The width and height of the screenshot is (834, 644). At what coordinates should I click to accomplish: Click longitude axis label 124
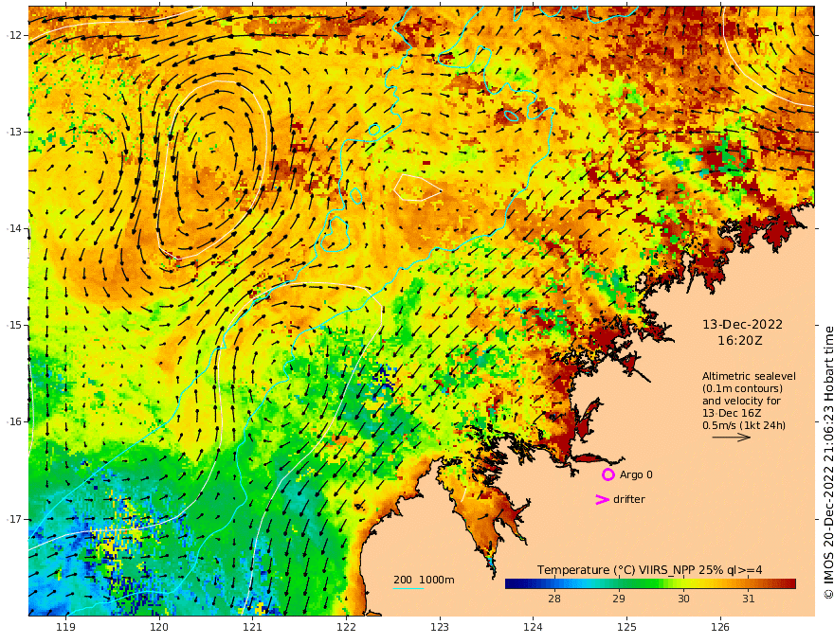(534, 627)
